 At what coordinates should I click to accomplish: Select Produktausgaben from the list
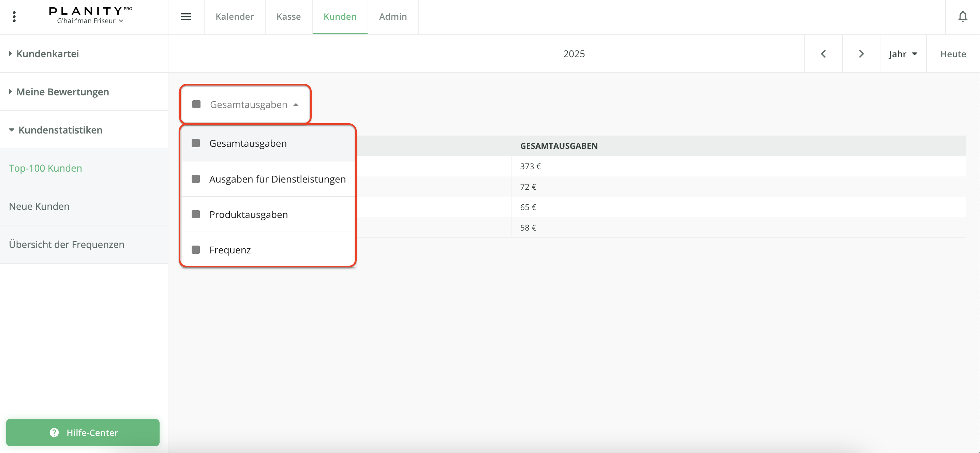click(249, 215)
